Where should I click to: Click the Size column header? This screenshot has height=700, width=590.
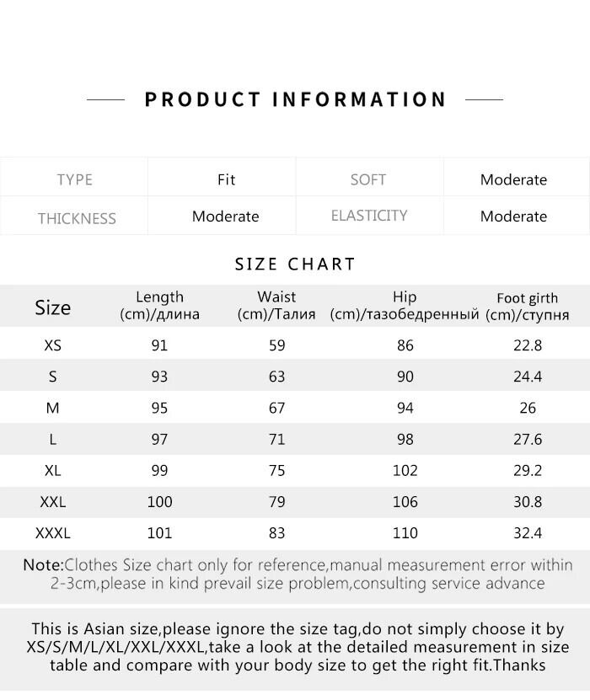click(x=52, y=307)
